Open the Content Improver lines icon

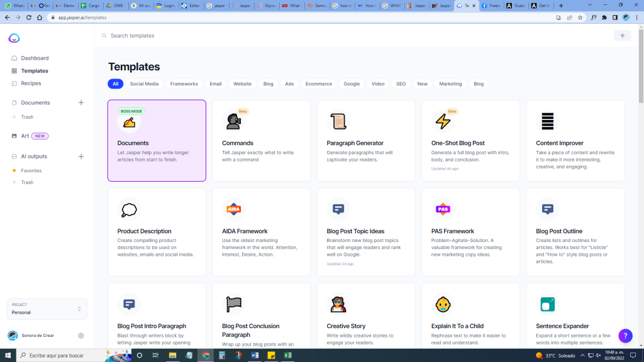point(548,121)
